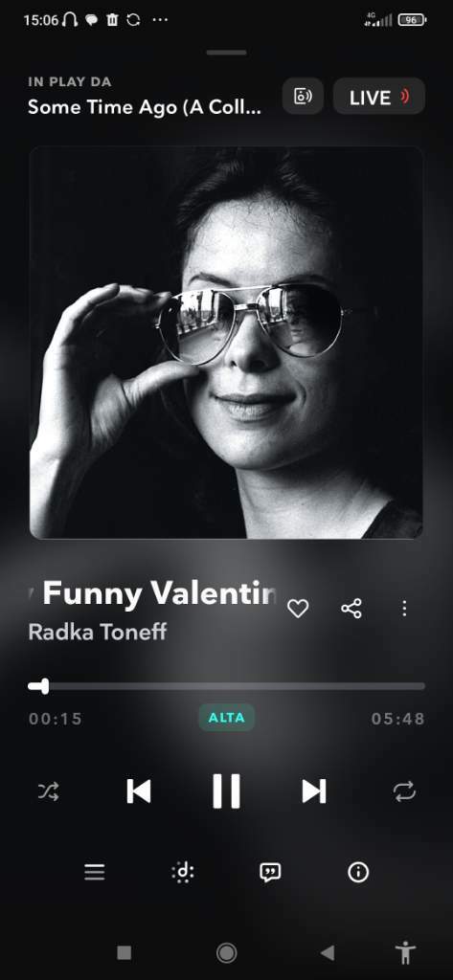Open the three-dot more options menu
Image resolution: width=453 pixels, height=980 pixels.
pos(405,608)
